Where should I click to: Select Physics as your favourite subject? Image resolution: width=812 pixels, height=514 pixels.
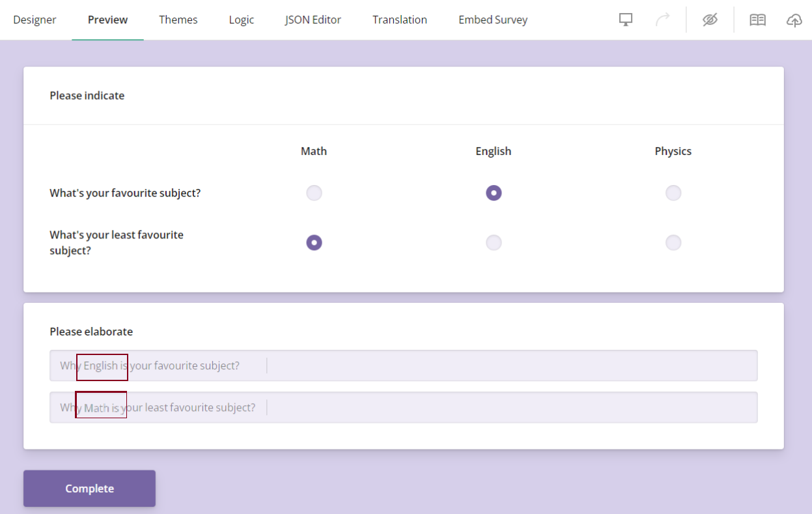coord(673,193)
